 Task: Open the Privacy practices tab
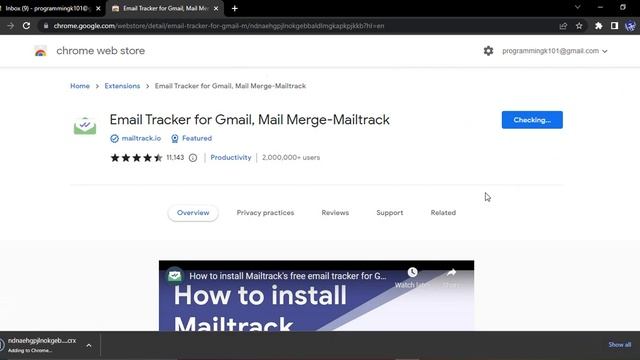coord(265,213)
